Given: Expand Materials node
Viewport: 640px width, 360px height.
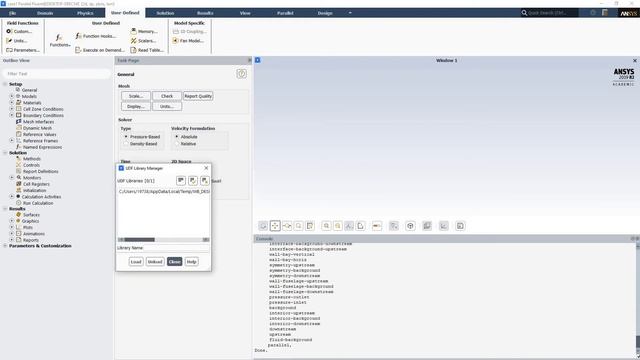Looking at the screenshot, I should coord(12,102).
